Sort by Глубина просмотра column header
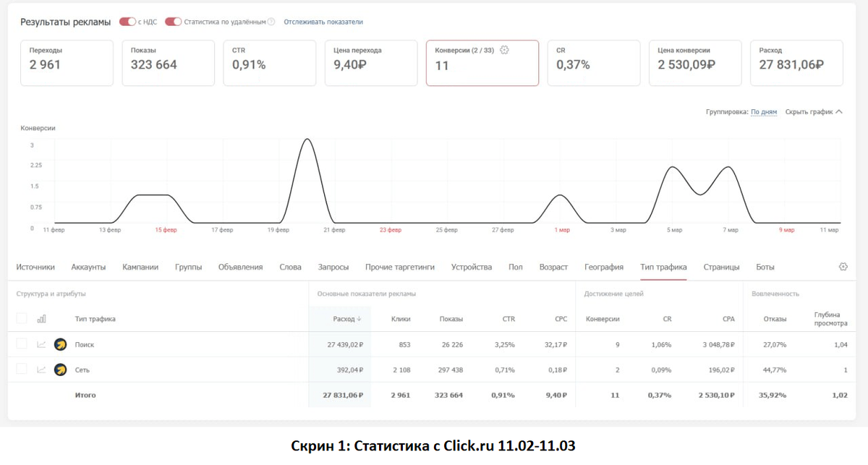The height and width of the screenshot is (465, 868). 830,319
